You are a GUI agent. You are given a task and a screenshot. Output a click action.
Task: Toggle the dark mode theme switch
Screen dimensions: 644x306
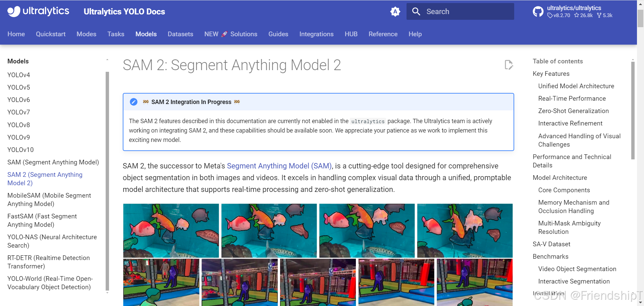click(395, 11)
